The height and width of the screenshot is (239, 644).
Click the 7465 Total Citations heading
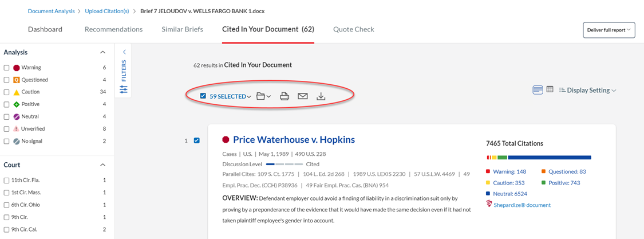(x=514, y=143)
